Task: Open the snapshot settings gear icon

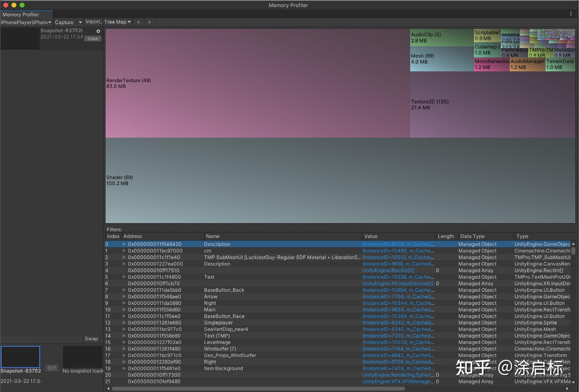Action: 98,31
